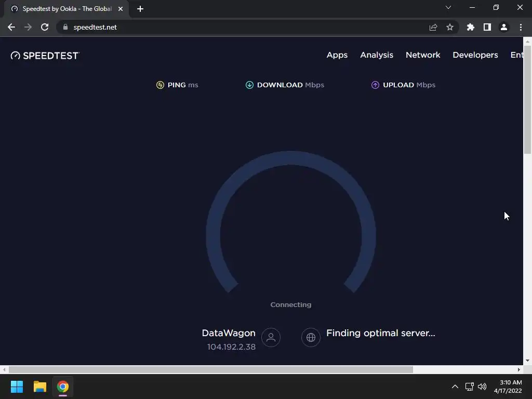Go back with the browser back arrow

click(11, 27)
